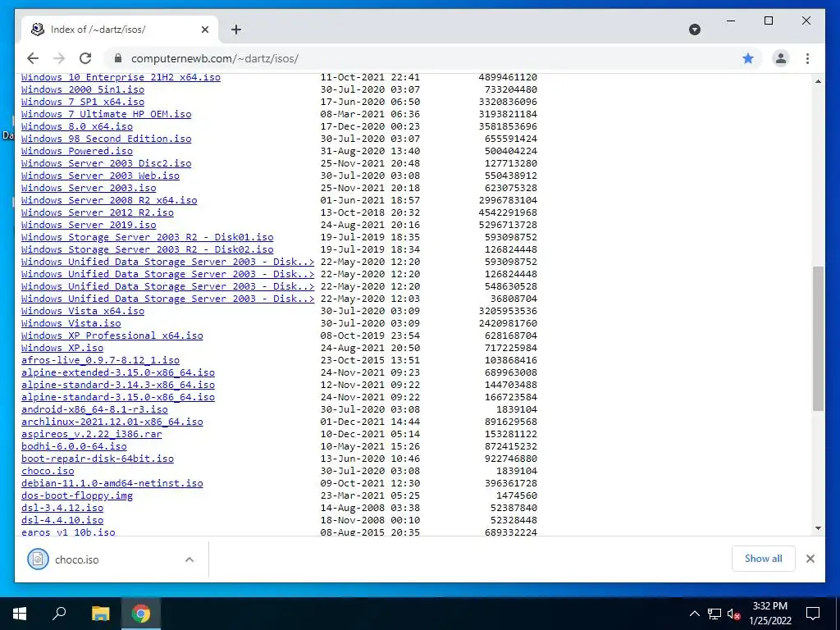Viewport: 840px width, 630px height.
Task: Close the 'Index of /~dartz/isos/' tab
Action: 204,30
